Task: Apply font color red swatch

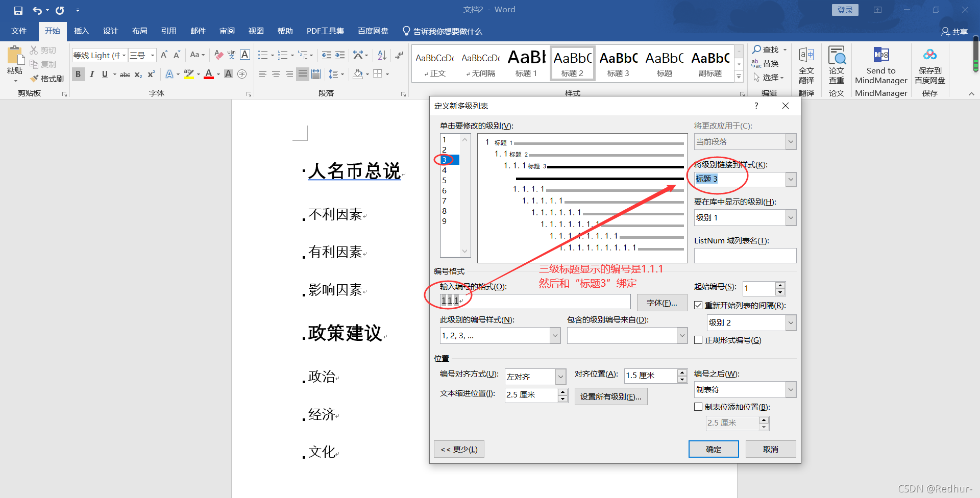Action: (209, 74)
